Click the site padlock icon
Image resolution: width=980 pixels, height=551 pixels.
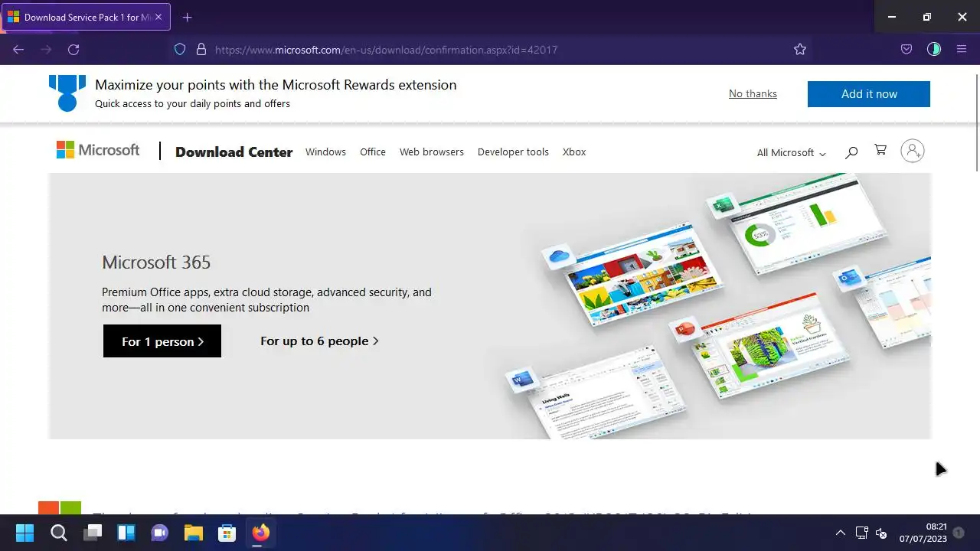(201, 49)
